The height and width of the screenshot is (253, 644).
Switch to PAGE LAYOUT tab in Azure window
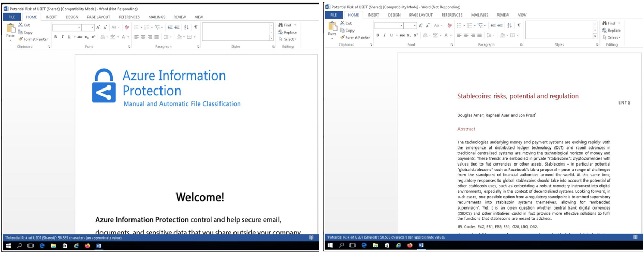(99, 17)
